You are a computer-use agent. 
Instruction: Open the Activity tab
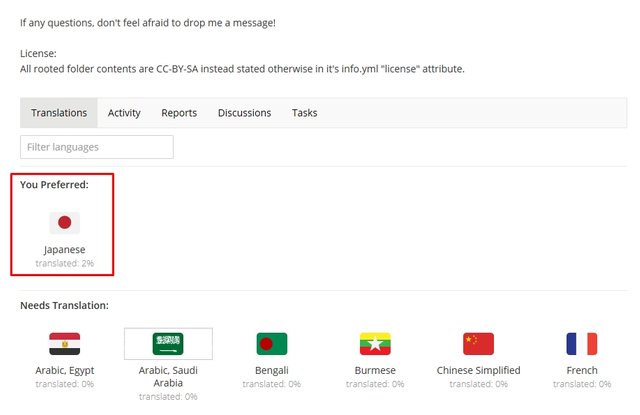point(124,113)
